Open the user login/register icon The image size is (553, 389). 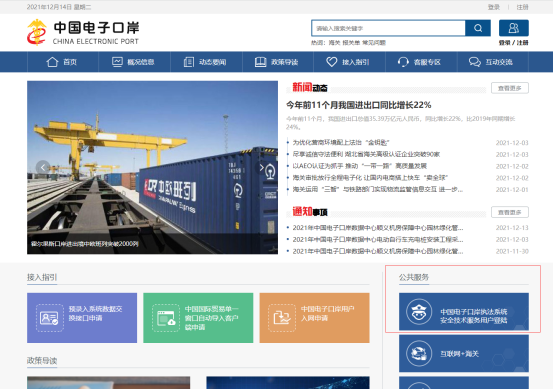coord(514,28)
